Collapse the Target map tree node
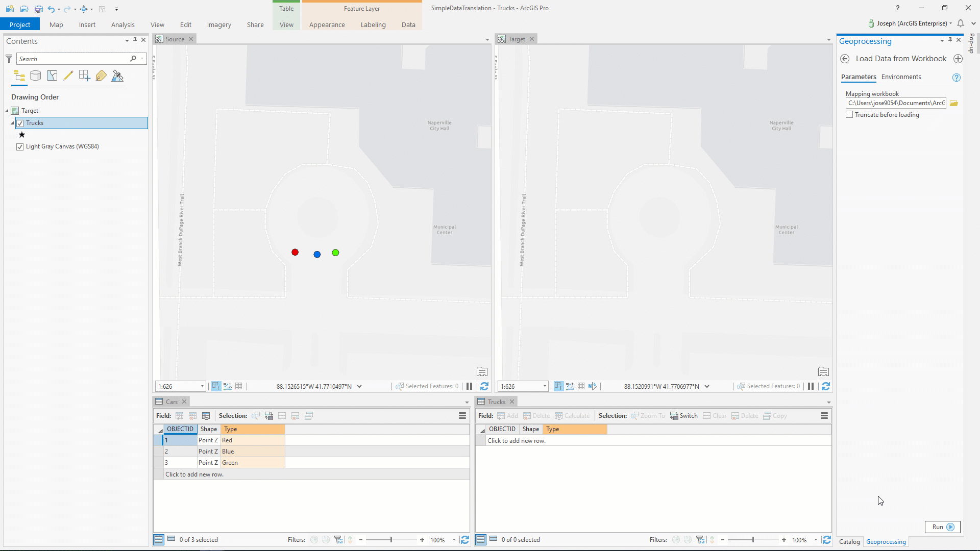Screen dimensions: 980x551 pyautogui.click(x=7, y=111)
